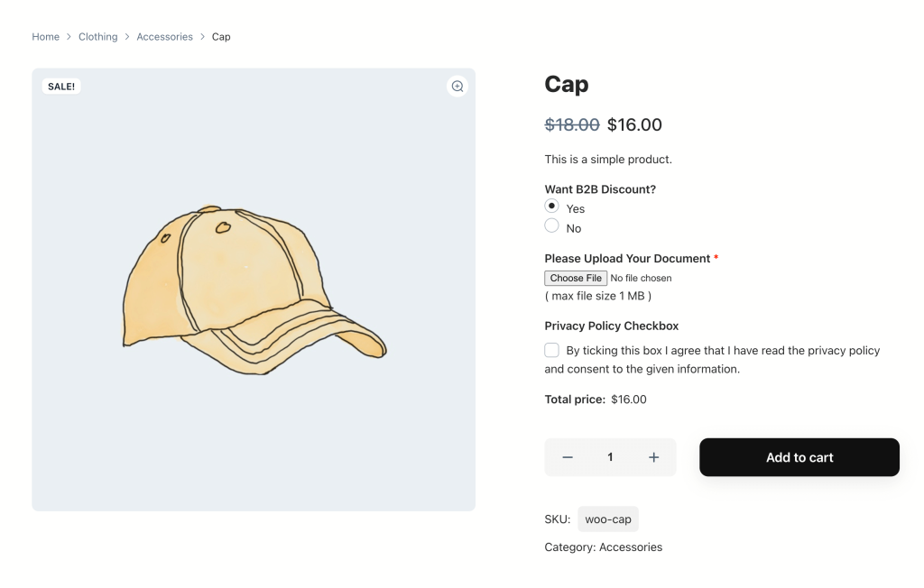Open the Accessories breadcrumb link

point(164,37)
